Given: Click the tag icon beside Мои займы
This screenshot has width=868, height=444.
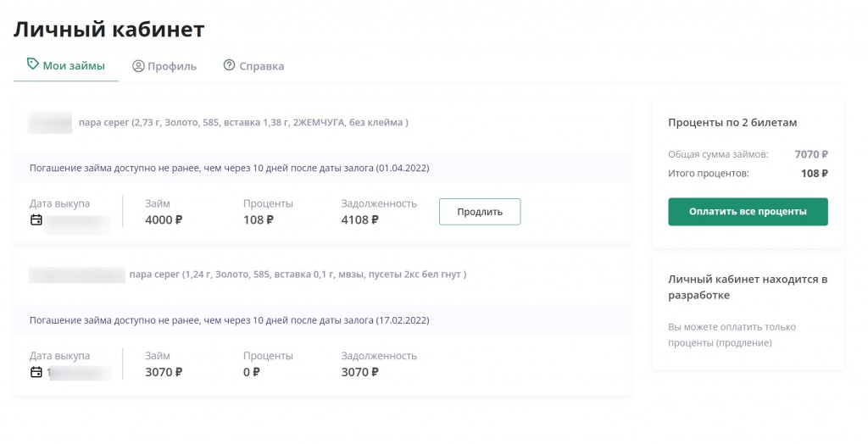Looking at the screenshot, I should pos(33,64).
